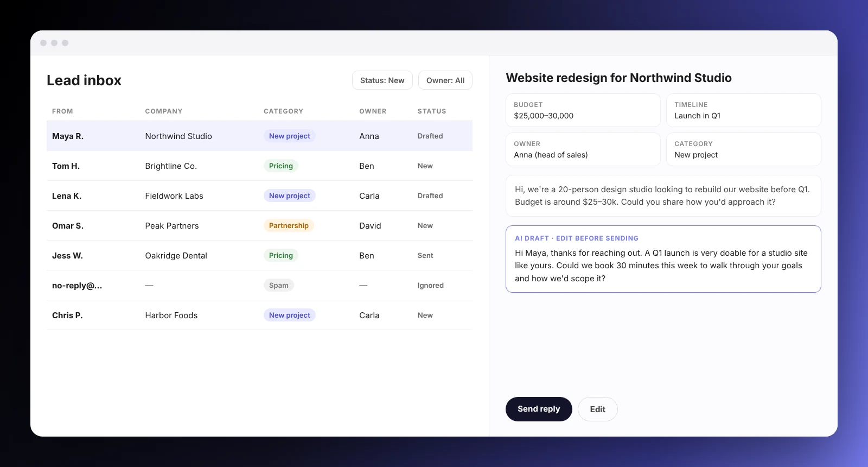Click the Brightline Co. company cell
The height and width of the screenshot is (467, 868).
click(x=171, y=166)
